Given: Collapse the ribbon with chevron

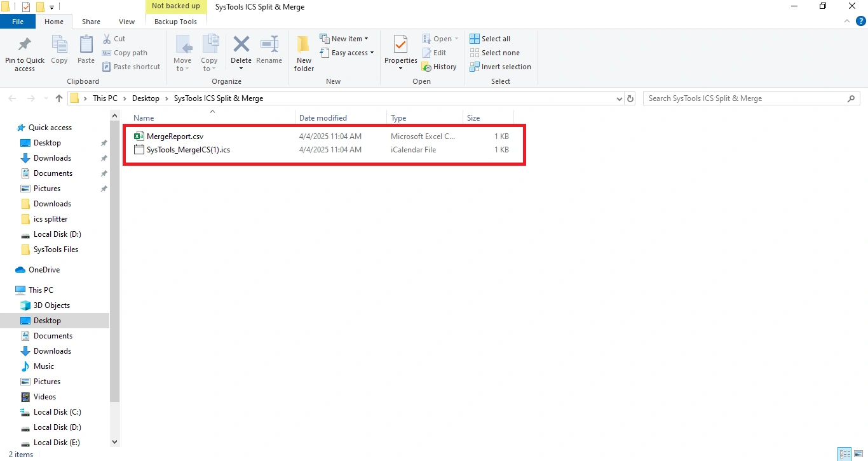Looking at the screenshot, I should point(847,22).
